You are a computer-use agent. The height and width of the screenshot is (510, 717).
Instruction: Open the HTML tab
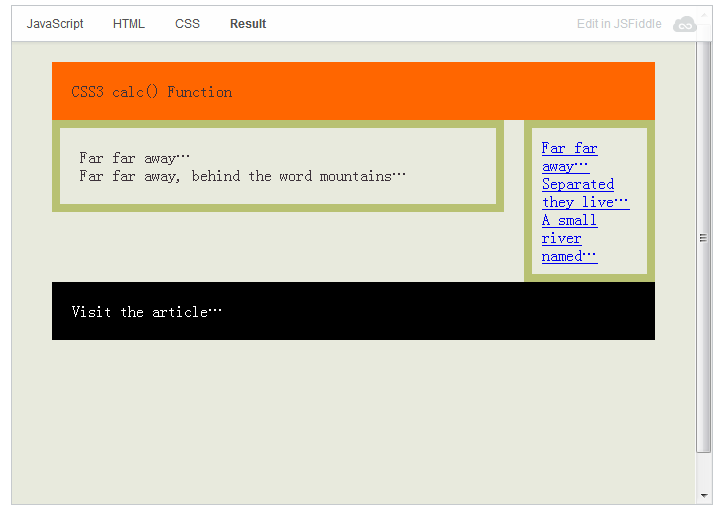click(128, 24)
